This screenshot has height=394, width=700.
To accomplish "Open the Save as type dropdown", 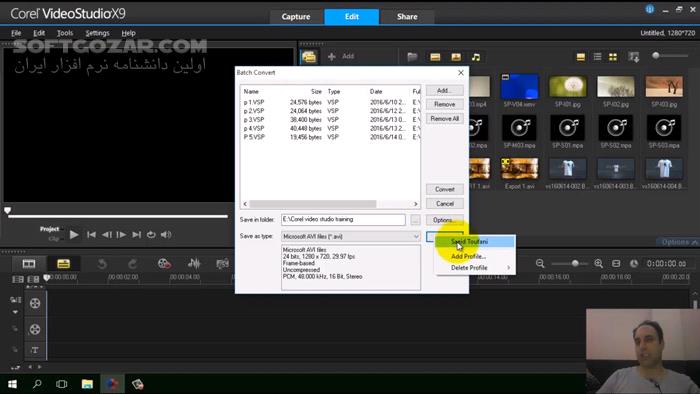I will 351,236.
